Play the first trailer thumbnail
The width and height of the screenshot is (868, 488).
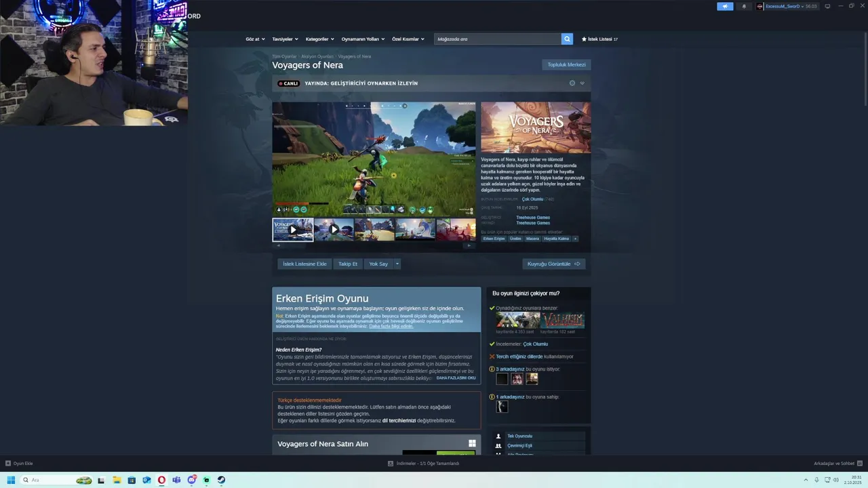click(293, 230)
